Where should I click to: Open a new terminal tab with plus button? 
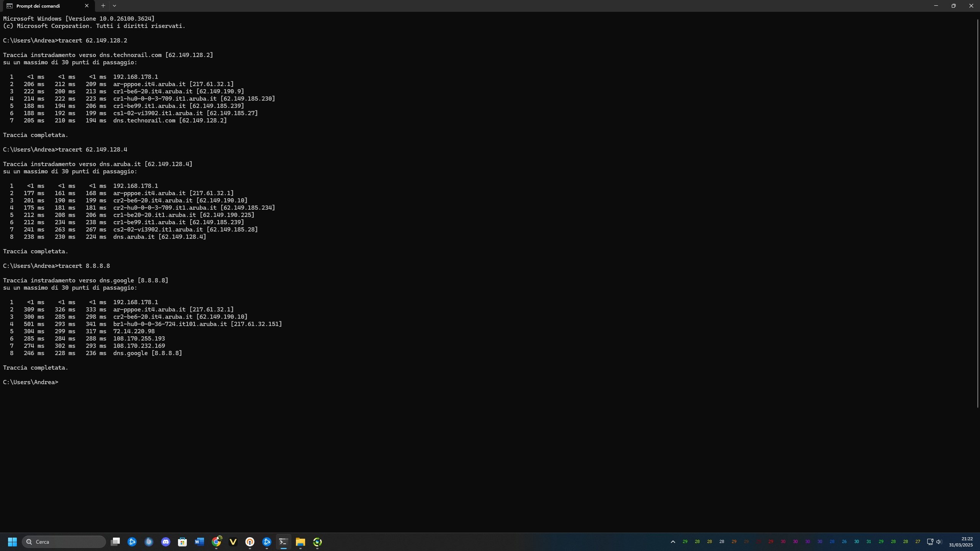[103, 6]
